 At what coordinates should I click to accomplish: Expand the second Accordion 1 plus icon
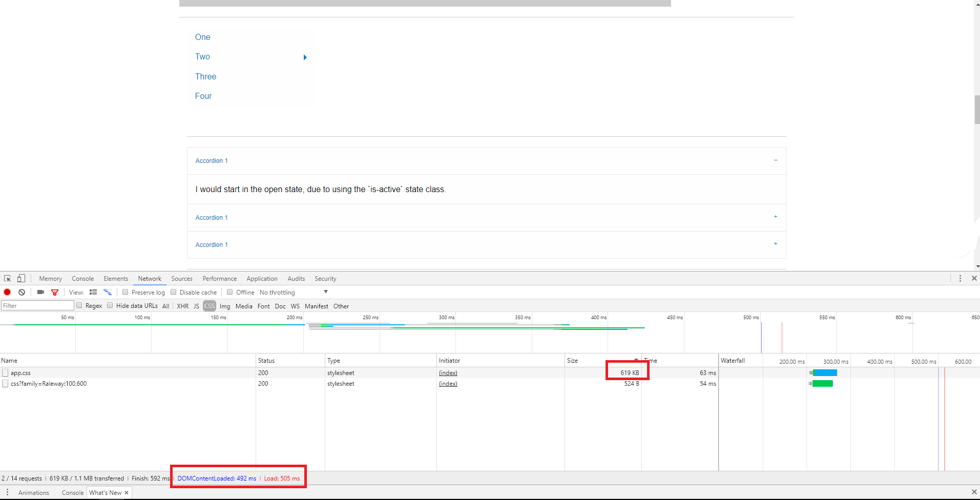click(x=776, y=217)
